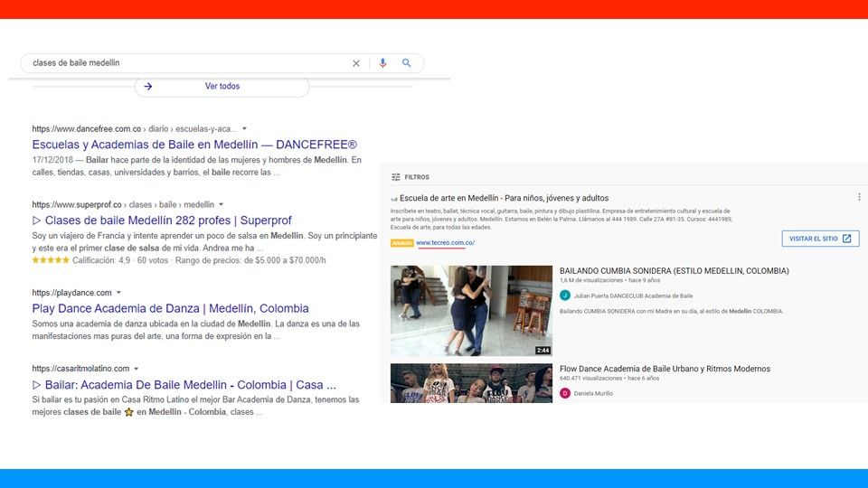Click the microphone voice search icon
This screenshot has height=488, width=868.
[382, 63]
